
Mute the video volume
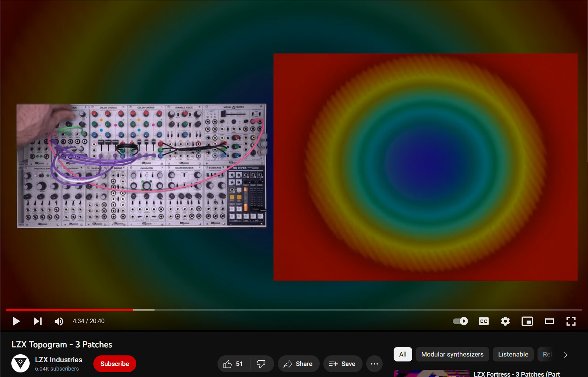pyautogui.click(x=59, y=321)
